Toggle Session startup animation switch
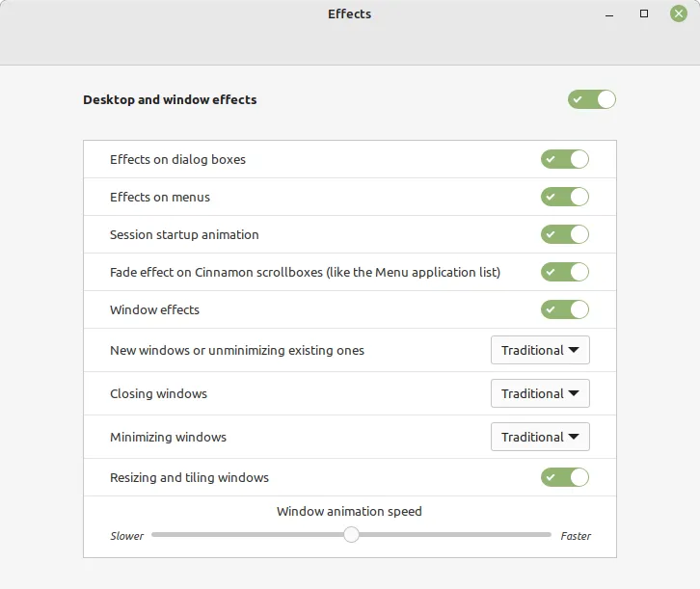700x589 pixels. point(564,234)
